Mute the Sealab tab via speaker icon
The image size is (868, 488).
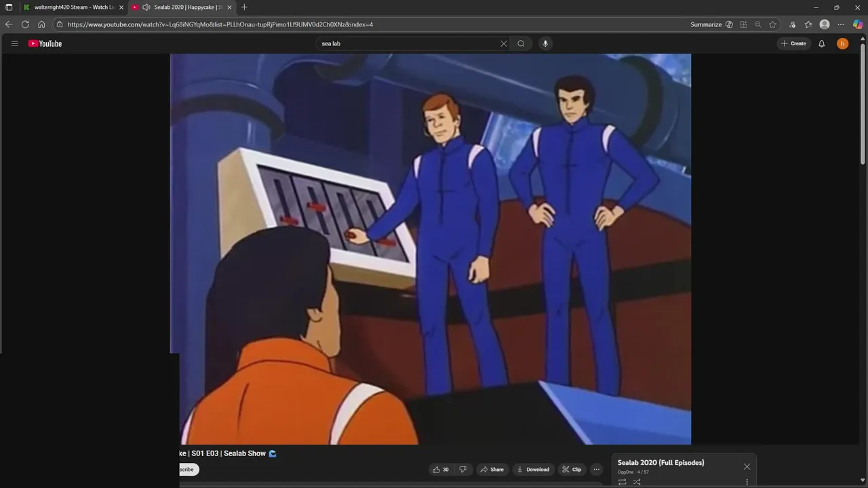click(146, 7)
